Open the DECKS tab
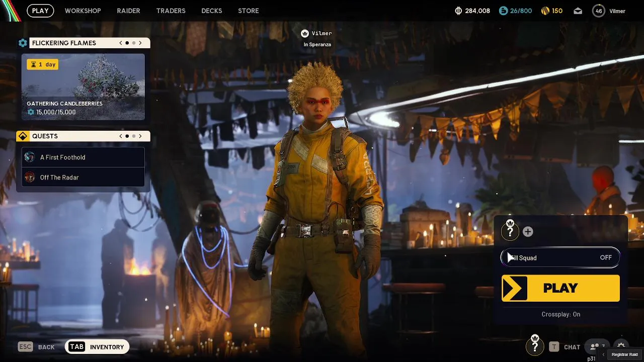The image size is (644, 362). click(211, 11)
